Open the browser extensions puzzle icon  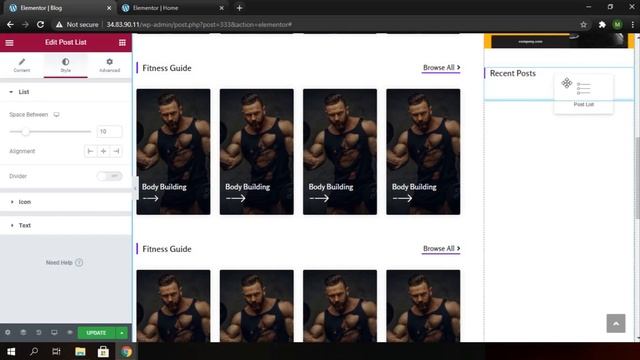[x=602, y=24]
